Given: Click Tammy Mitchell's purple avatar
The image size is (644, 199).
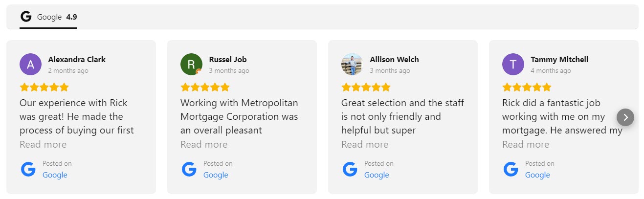Looking at the screenshot, I should click(x=513, y=64).
